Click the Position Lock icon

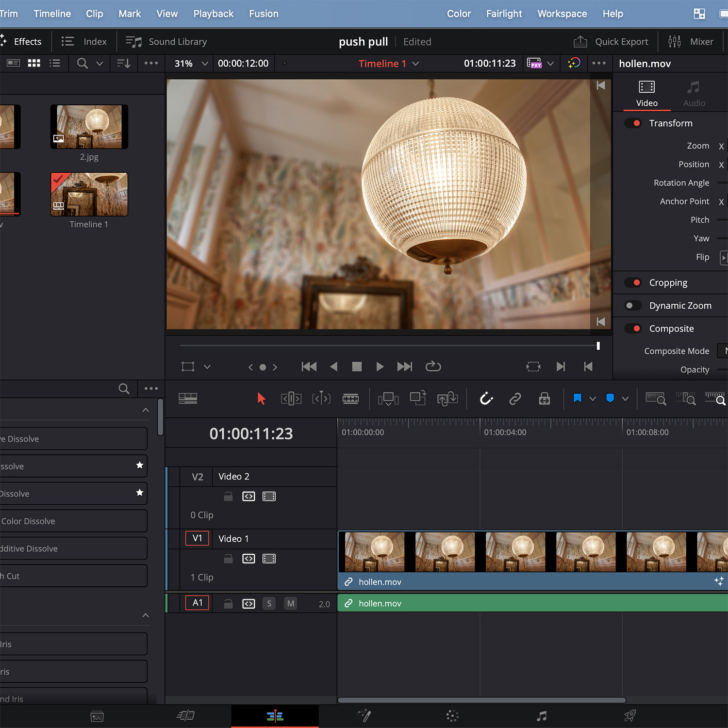pyautogui.click(x=544, y=399)
